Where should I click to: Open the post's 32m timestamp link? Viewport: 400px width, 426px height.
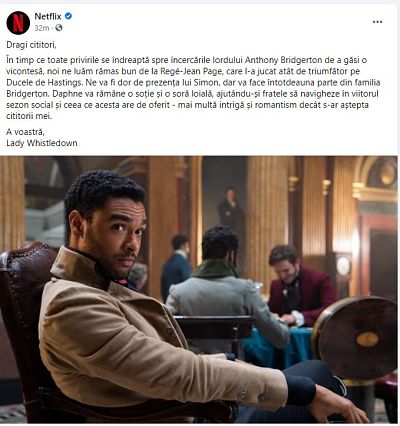point(42,28)
